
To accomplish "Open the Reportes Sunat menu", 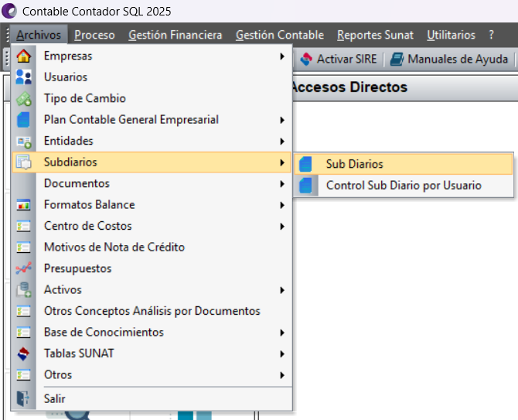I will [x=375, y=35].
